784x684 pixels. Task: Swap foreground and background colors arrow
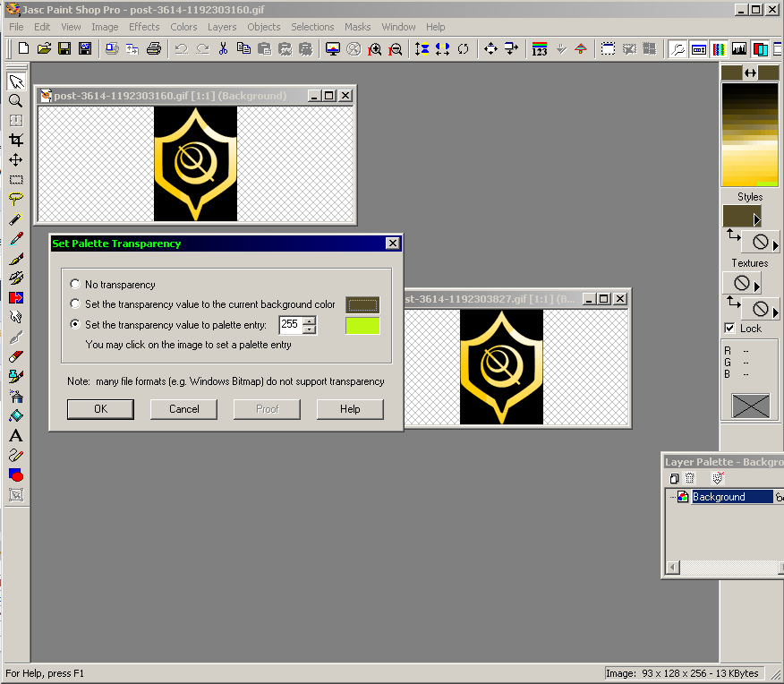[x=750, y=73]
